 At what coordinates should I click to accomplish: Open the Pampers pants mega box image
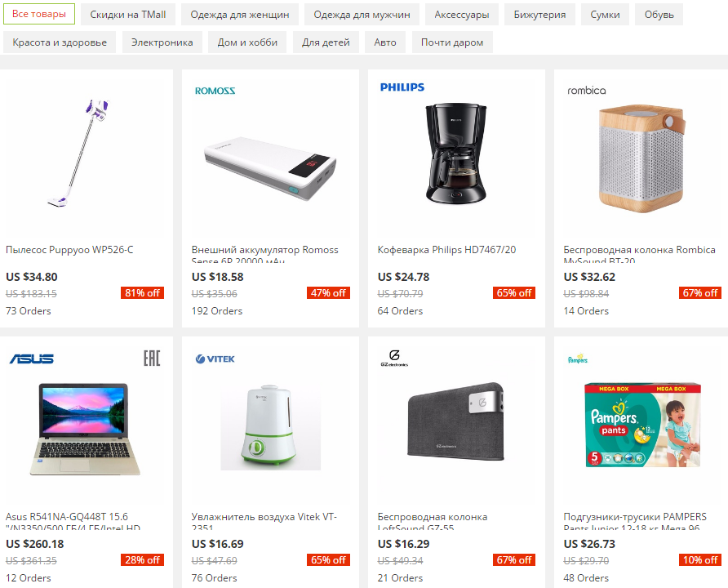(642, 425)
